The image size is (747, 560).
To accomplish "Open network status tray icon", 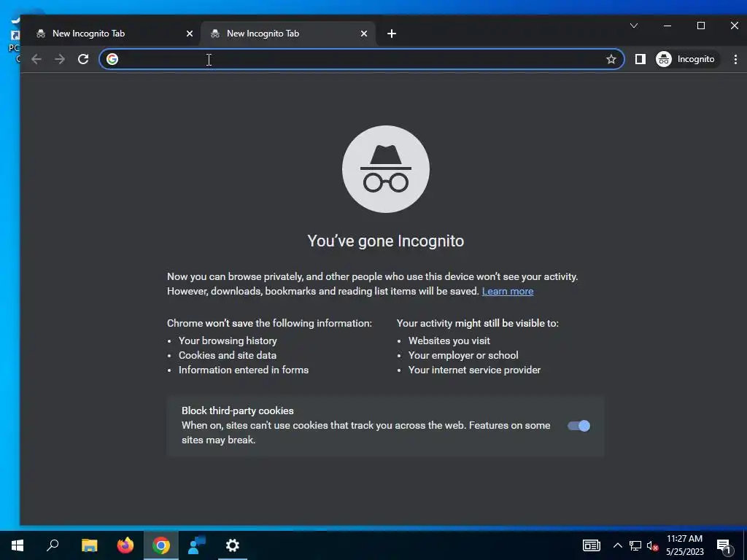I will pos(635,545).
